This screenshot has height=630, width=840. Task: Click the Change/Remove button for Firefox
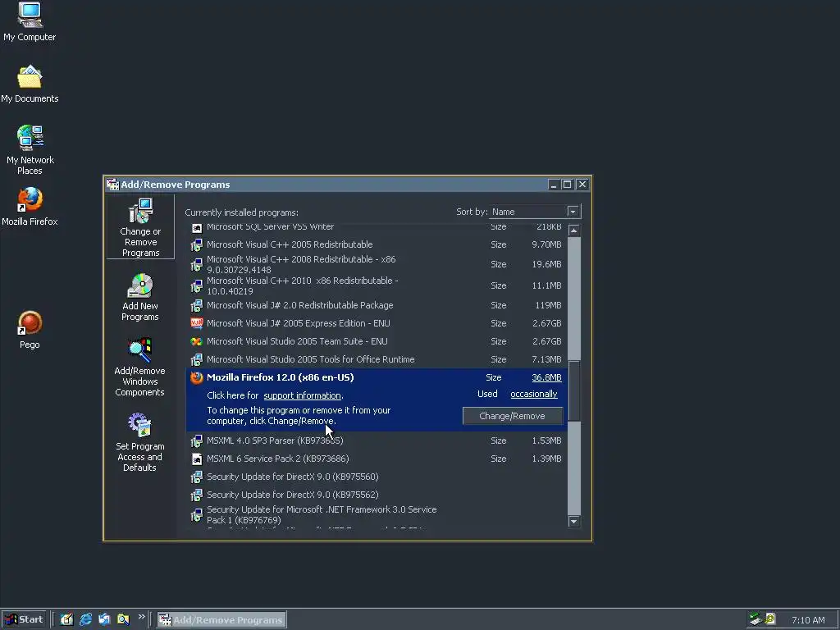pyautogui.click(x=513, y=416)
